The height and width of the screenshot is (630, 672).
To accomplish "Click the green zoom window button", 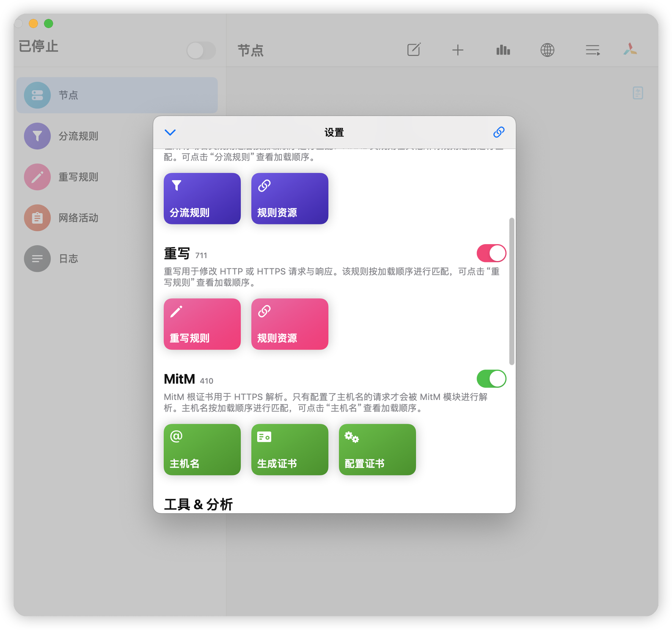I will [x=49, y=24].
